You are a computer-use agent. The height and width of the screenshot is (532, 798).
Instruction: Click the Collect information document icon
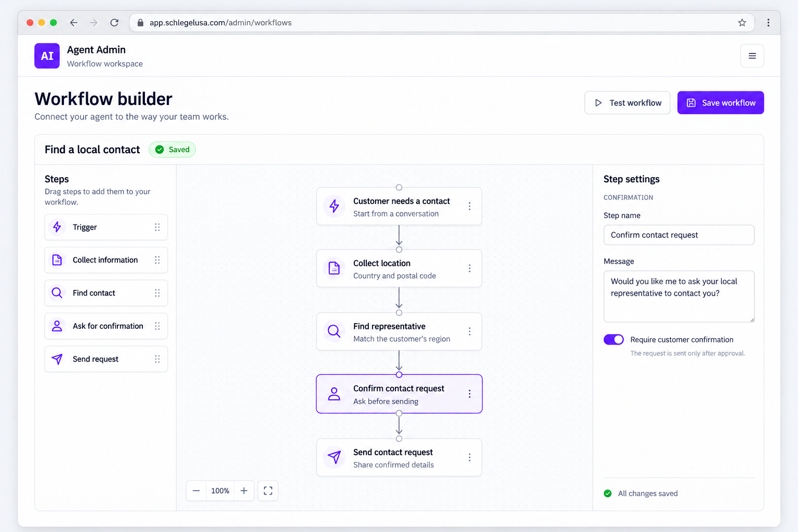(x=57, y=260)
